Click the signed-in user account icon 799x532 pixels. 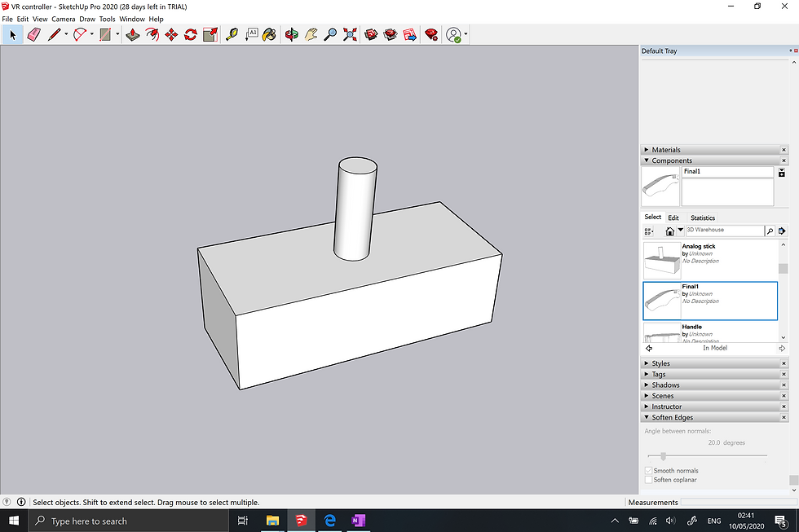(x=453, y=34)
